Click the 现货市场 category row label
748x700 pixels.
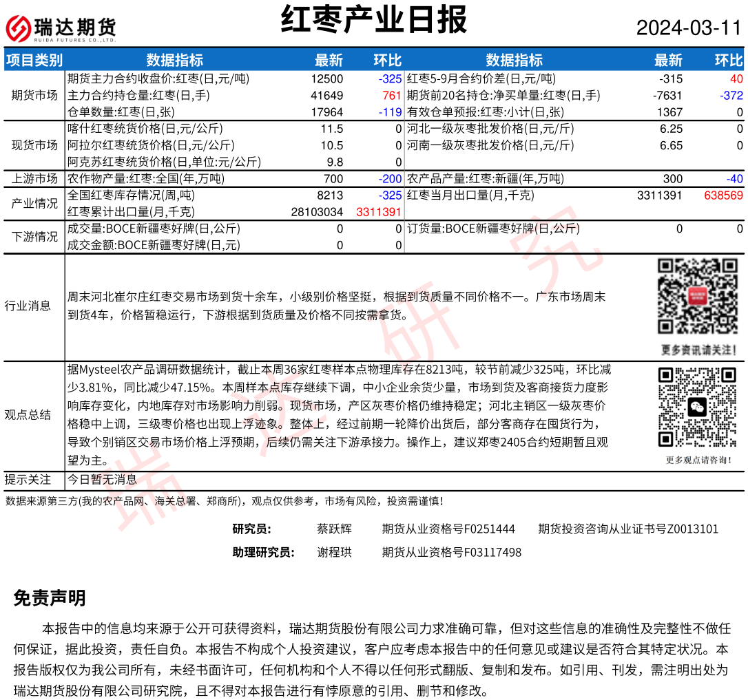[34, 145]
